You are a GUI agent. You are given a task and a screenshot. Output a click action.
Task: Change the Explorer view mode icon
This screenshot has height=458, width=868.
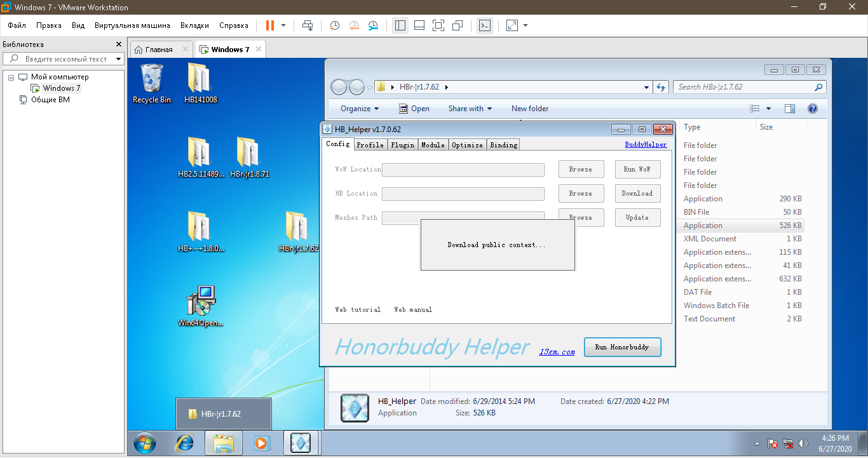755,109
